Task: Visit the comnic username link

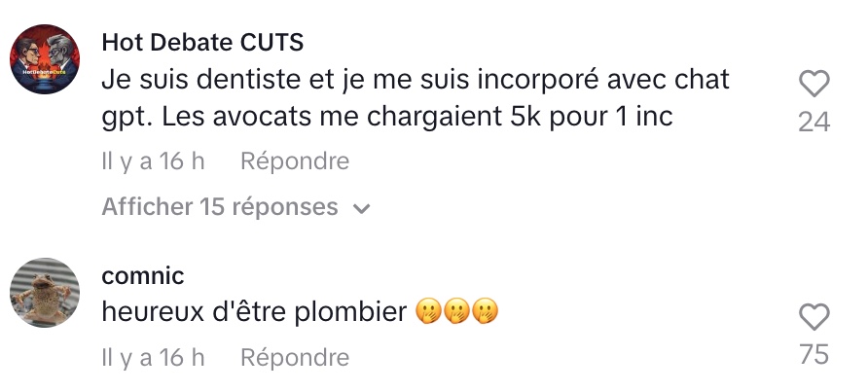Action: click(x=143, y=275)
